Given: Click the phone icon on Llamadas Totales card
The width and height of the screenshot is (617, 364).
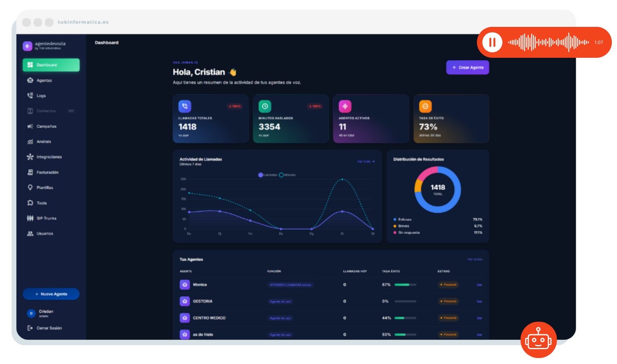Looking at the screenshot, I should click(x=185, y=106).
